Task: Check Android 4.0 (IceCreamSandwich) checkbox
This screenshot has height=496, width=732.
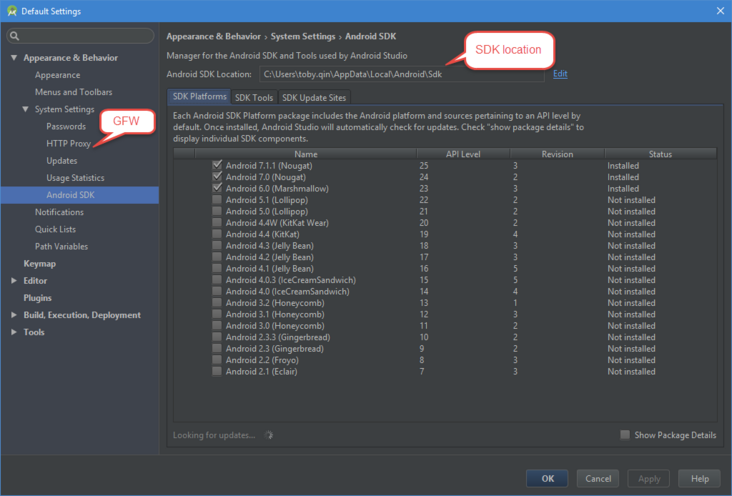Action: click(x=217, y=291)
